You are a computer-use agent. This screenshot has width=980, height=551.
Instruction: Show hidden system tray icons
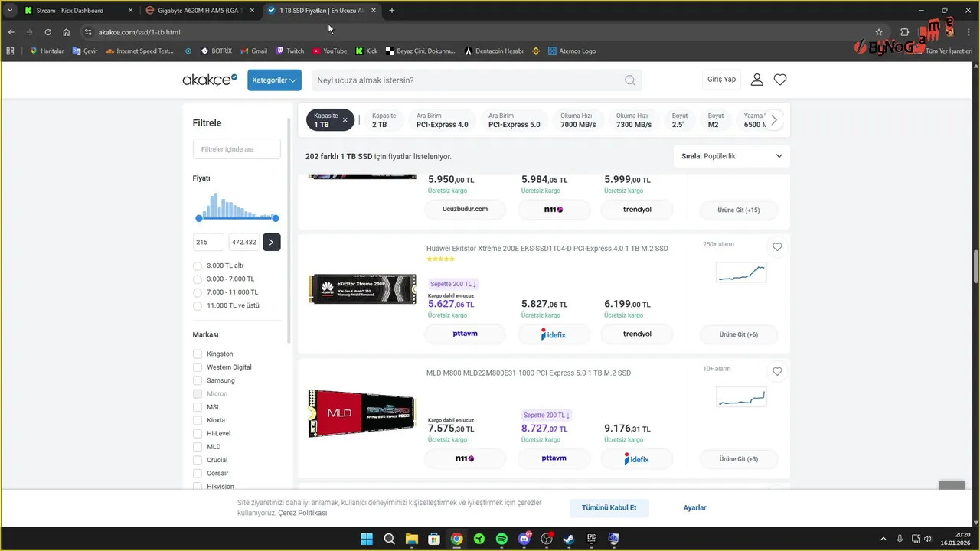(x=884, y=539)
